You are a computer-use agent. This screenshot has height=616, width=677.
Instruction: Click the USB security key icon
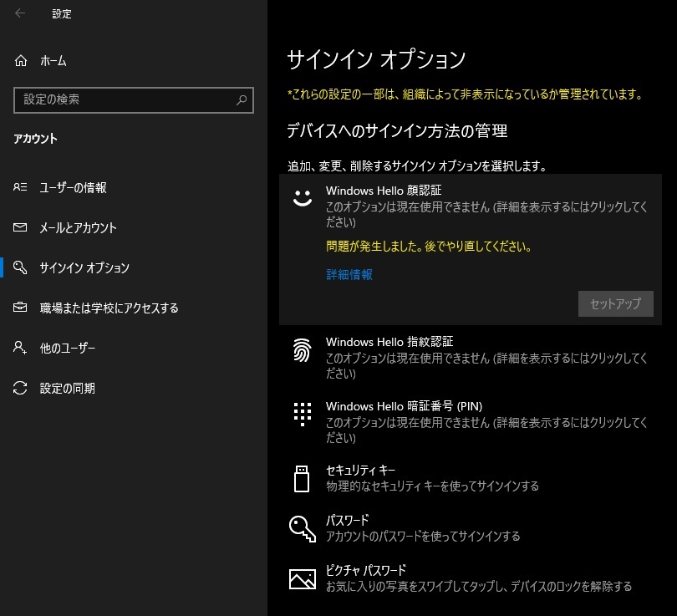click(302, 479)
